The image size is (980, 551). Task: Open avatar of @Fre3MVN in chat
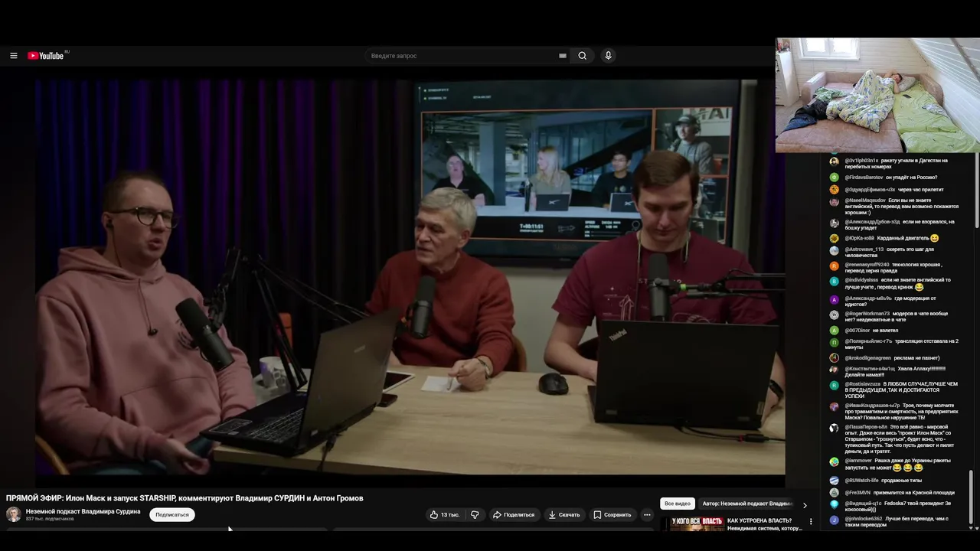click(x=834, y=493)
